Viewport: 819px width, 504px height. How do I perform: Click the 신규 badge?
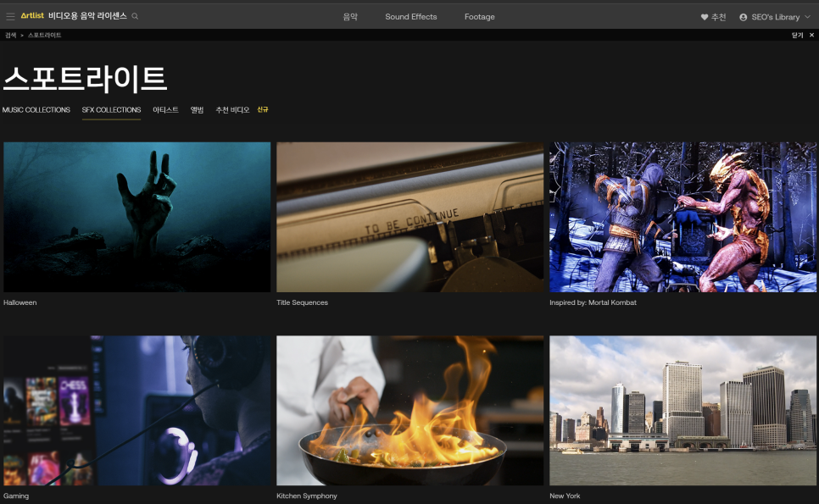tap(263, 109)
